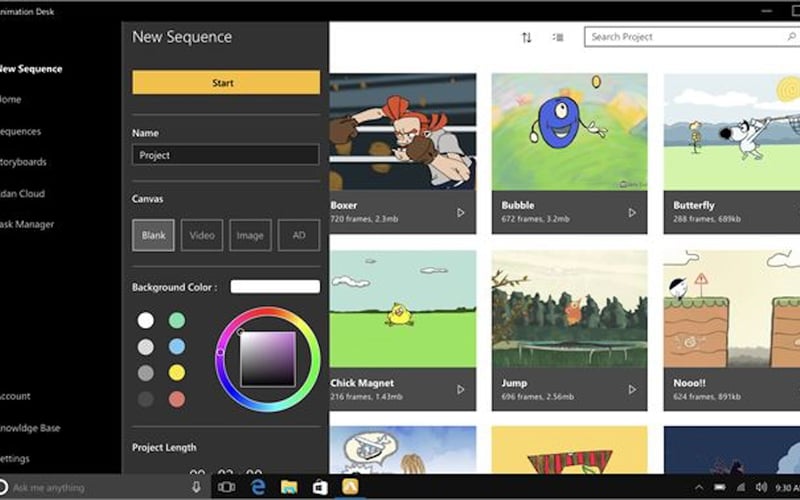Screen dimensions: 800x500
Task: Open Cortana microphone in taskbar
Action: click(196, 487)
